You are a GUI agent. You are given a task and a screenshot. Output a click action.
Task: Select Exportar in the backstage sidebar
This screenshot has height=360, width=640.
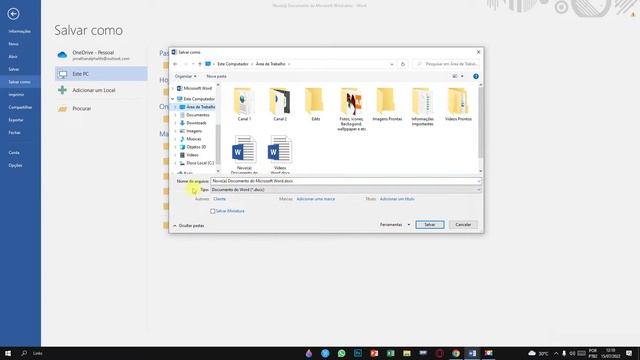pos(16,120)
